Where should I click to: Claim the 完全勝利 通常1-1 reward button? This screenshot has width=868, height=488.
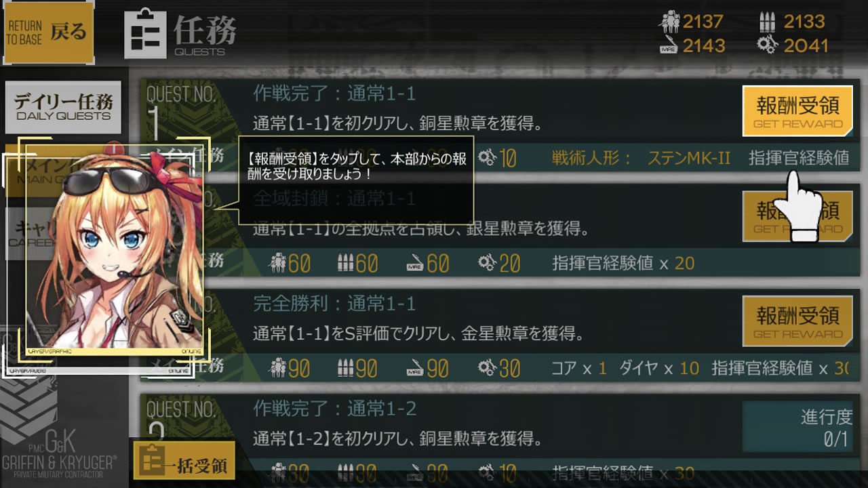pos(797,321)
